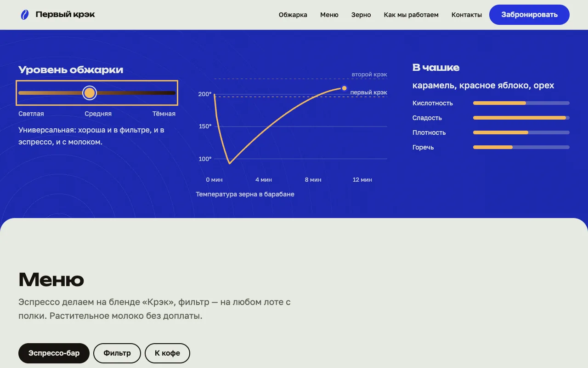Click the 0 мин axis label
The width and height of the screenshot is (588, 368).
click(214, 180)
